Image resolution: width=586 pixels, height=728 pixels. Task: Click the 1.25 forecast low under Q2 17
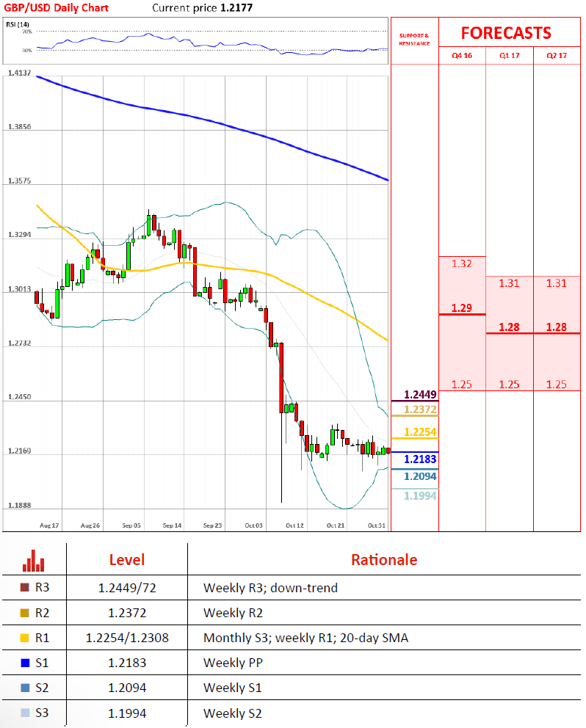(x=556, y=385)
